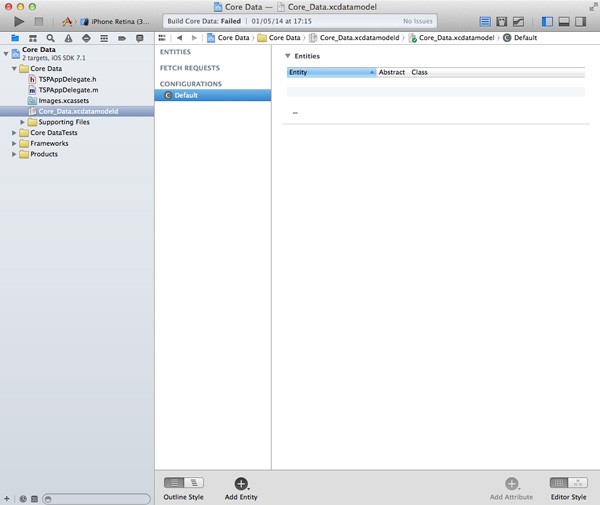The width and height of the screenshot is (600, 505).
Task: Click the CONFIGURATIONS header
Action: (x=191, y=84)
